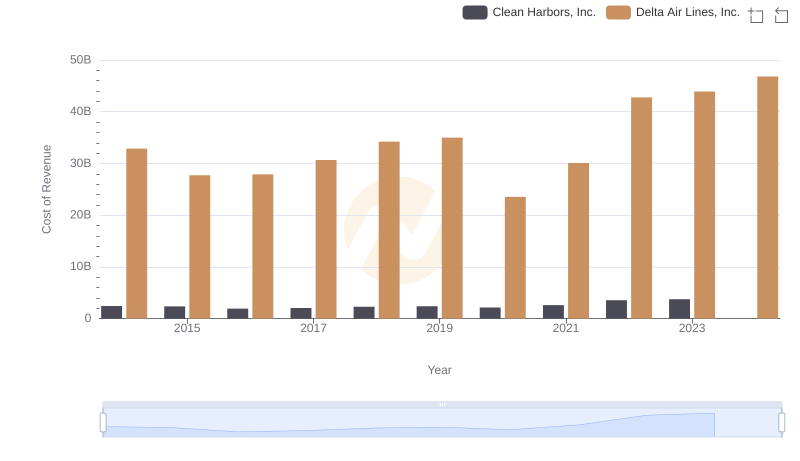Click the 40B y-axis label
This screenshot has height=461, width=800.
pyautogui.click(x=81, y=111)
